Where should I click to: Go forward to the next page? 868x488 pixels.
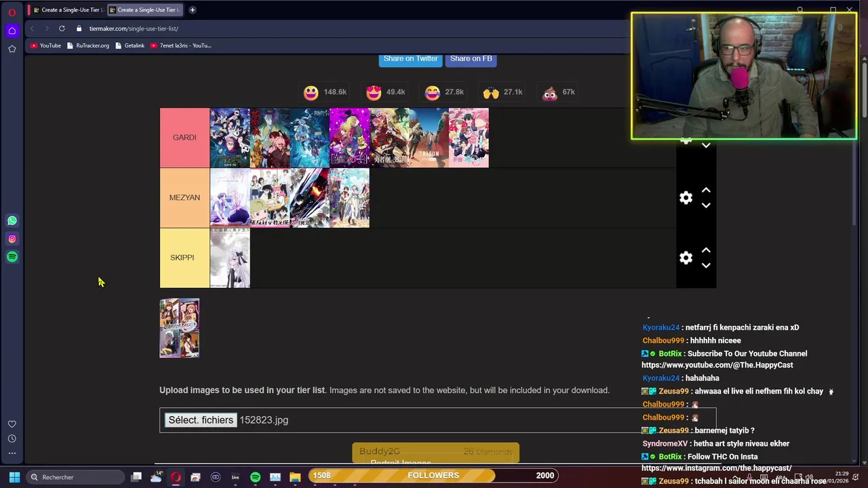[46, 28]
